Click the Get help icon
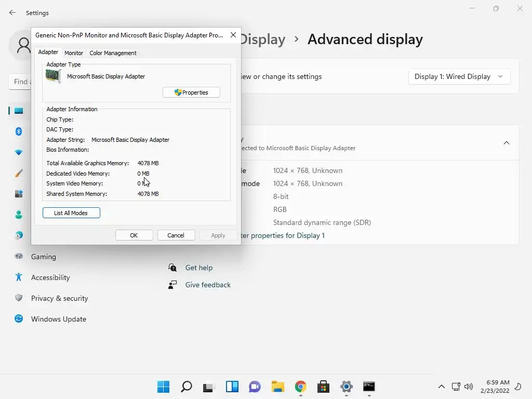The image size is (532, 399). click(x=172, y=268)
